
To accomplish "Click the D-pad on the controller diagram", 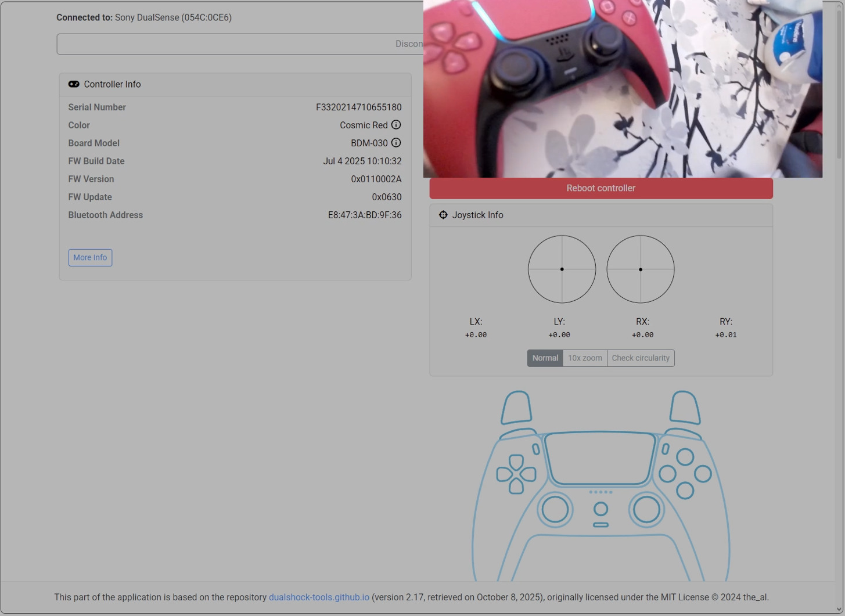I will 516,474.
